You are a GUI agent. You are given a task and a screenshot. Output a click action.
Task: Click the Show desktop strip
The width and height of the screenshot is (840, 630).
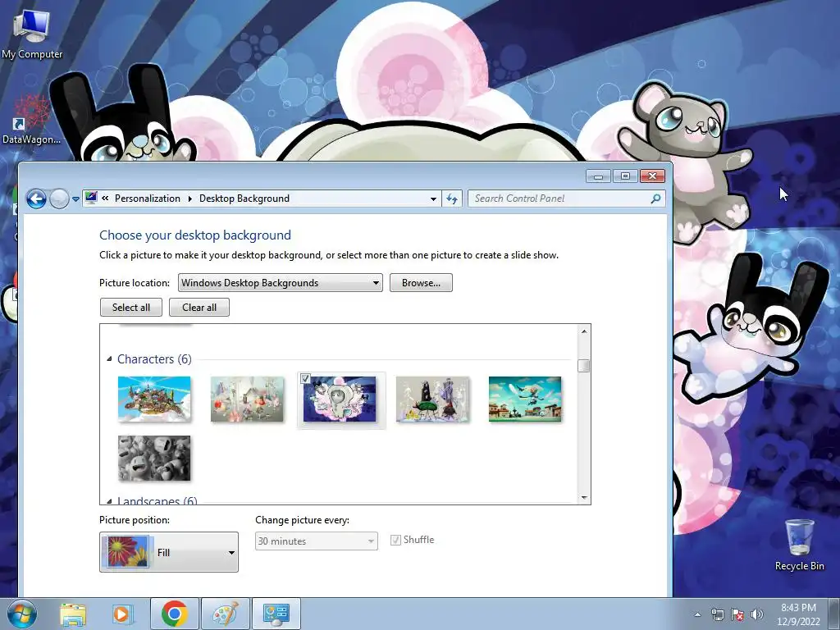point(833,614)
